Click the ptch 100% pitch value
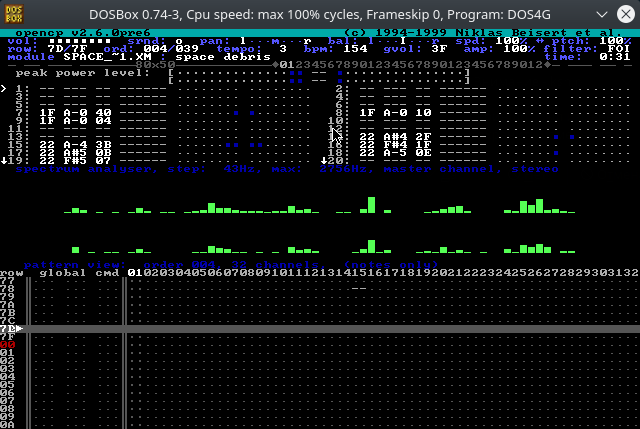This screenshot has width=640, height=429. [616, 41]
